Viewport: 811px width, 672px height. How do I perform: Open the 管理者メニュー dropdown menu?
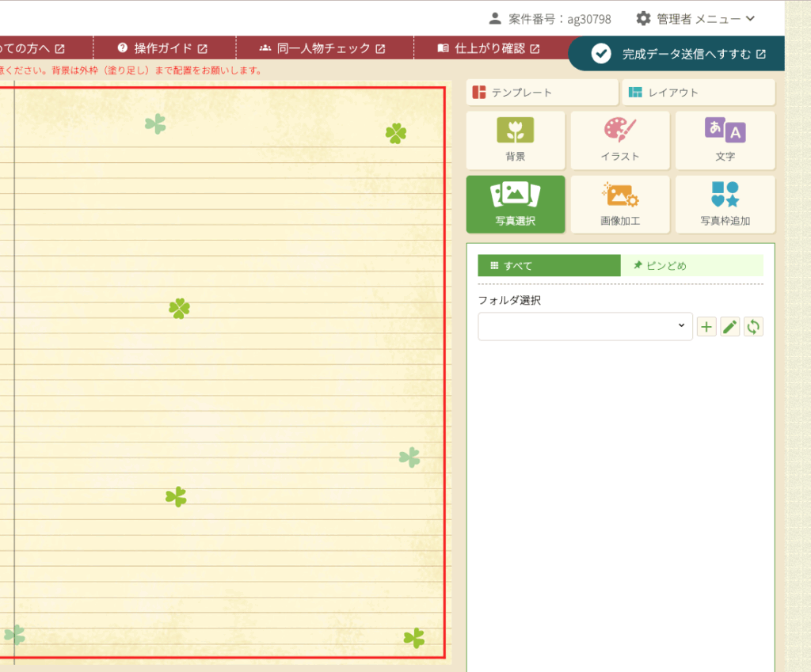click(x=696, y=18)
